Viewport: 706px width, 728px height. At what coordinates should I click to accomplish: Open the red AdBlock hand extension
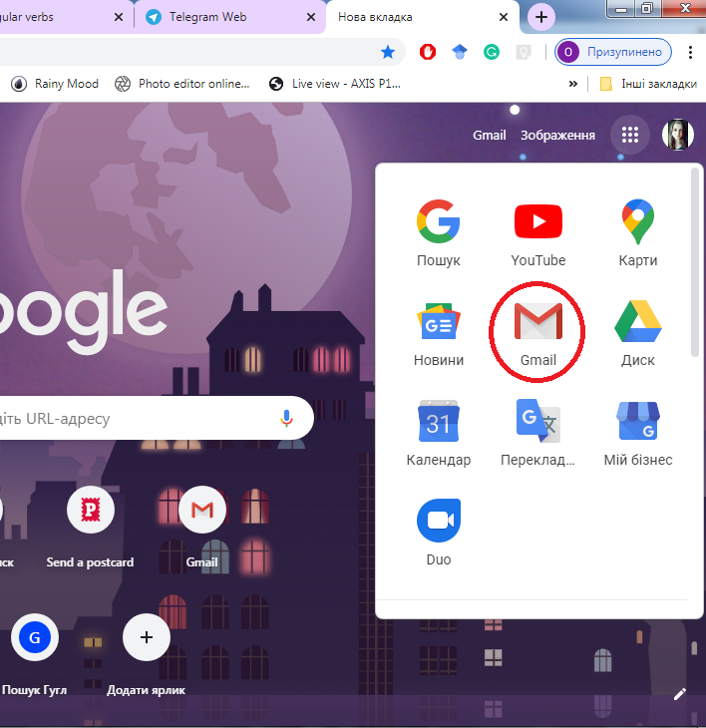pos(428,52)
